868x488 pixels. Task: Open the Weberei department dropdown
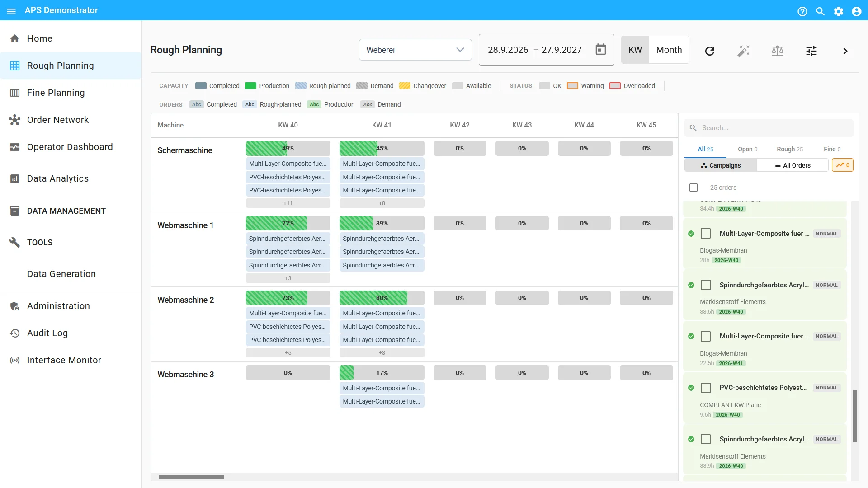click(x=415, y=50)
